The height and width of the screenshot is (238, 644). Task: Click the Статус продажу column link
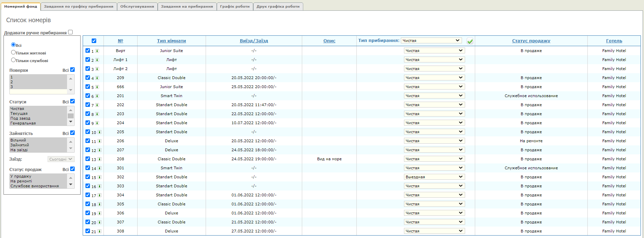pos(531,41)
